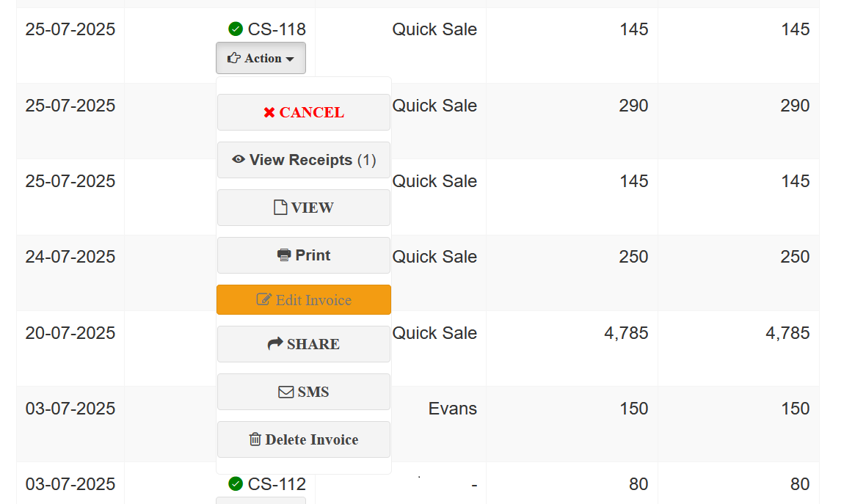855x504 pixels.
Task: Collapse the Action dropdown for CS-118
Action: pos(261,58)
